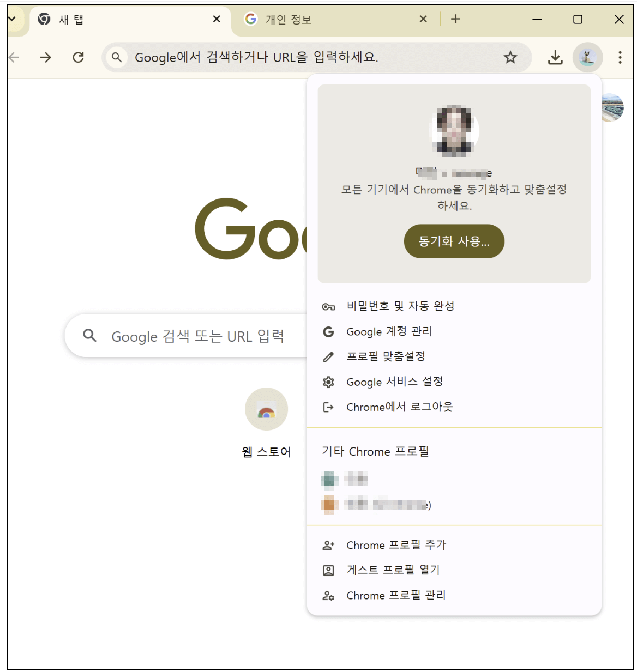The image size is (637, 672).
Task: Click the Chrome에서 로그아웃 sign-out icon
Action: click(328, 407)
